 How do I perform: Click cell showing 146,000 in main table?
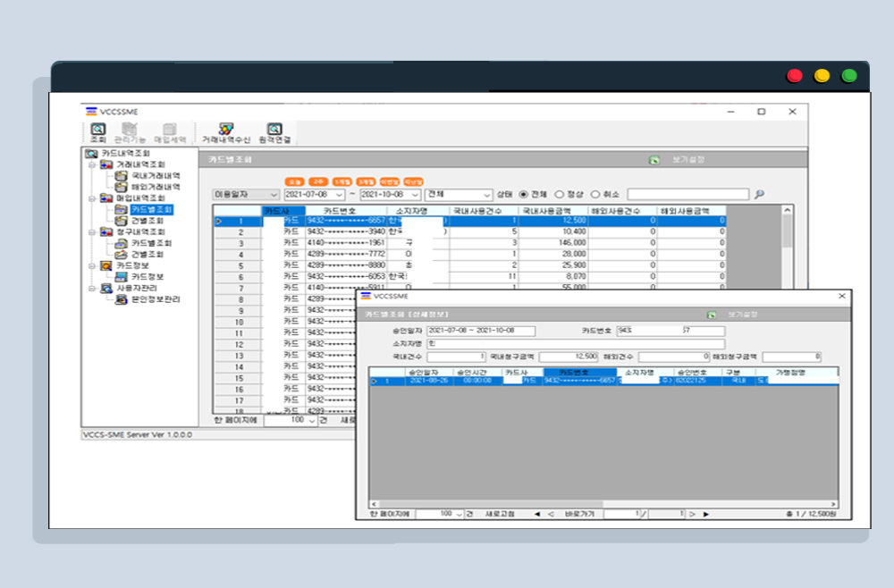tap(553, 243)
